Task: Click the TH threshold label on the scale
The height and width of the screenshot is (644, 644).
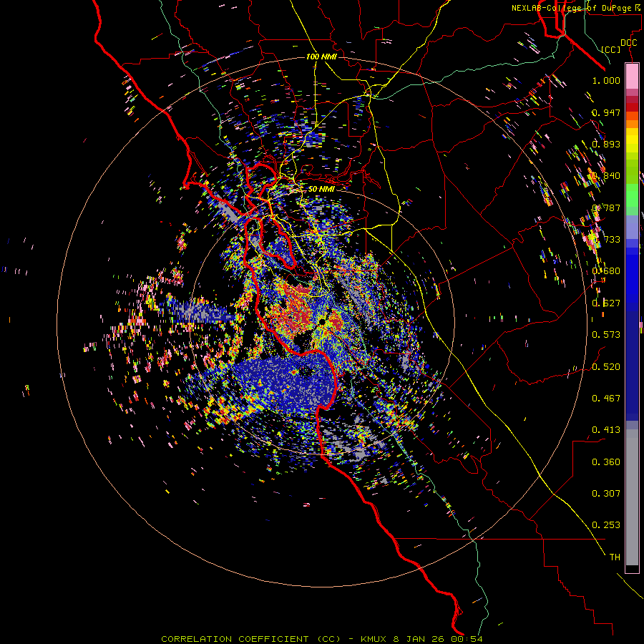Action: (x=615, y=557)
